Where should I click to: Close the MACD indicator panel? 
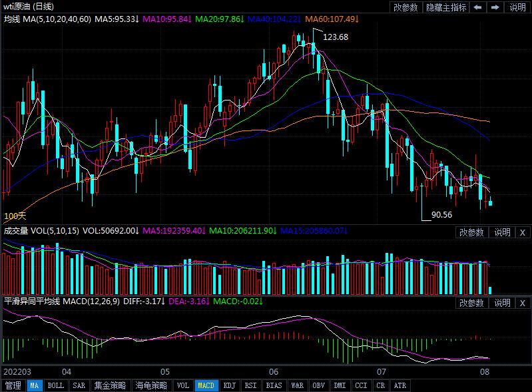click(x=523, y=303)
